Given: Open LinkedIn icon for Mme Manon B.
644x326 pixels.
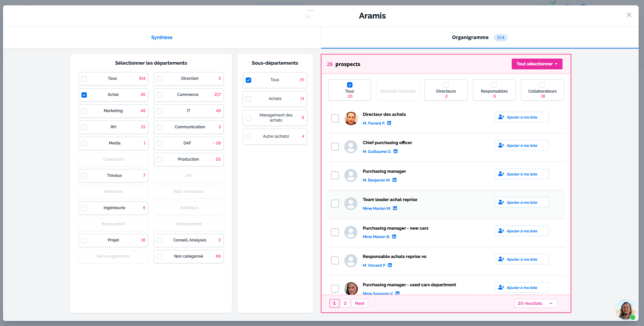Looking at the screenshot, I should click(x=394, y=237).
